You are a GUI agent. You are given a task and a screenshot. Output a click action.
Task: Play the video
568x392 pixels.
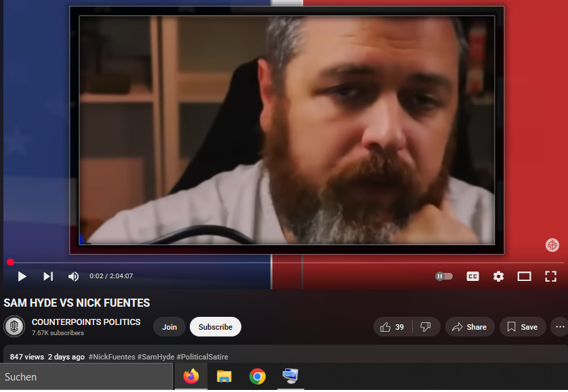pyautogui.click(x=22, y=276)
